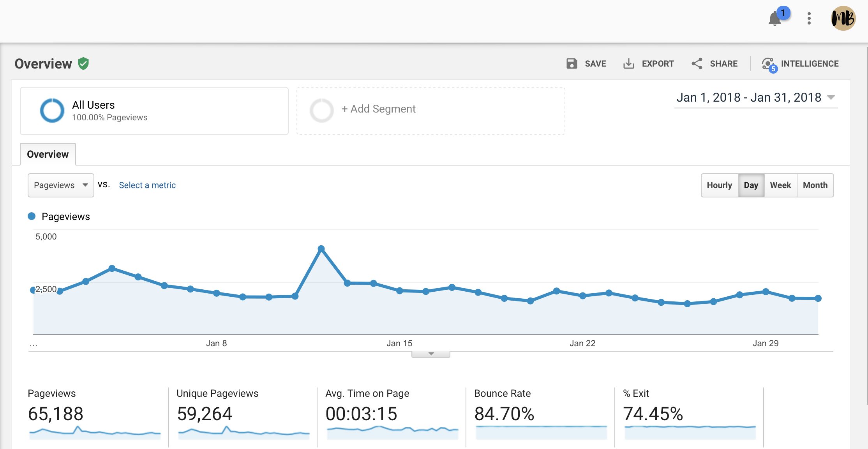
Task: Click the Pageviews sparkline thumbnail
Action: (x=95, y=432)
